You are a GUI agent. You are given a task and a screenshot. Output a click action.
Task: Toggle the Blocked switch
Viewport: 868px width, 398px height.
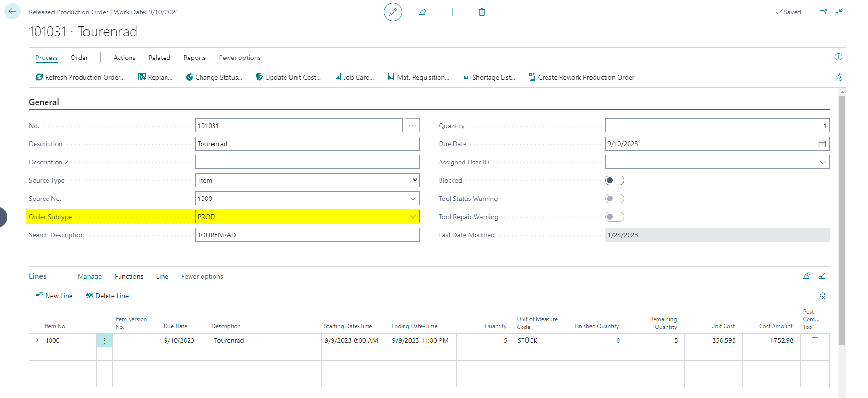(x=615, y=180)
